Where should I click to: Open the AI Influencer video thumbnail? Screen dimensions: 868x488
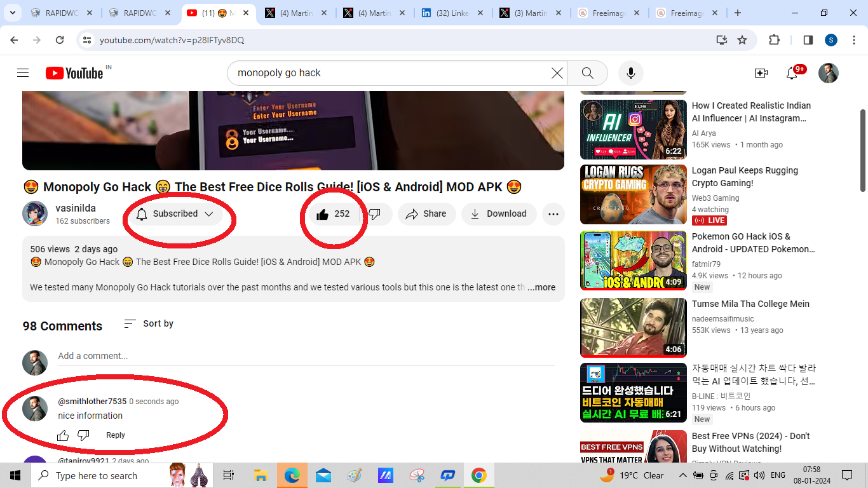point(634,130)
